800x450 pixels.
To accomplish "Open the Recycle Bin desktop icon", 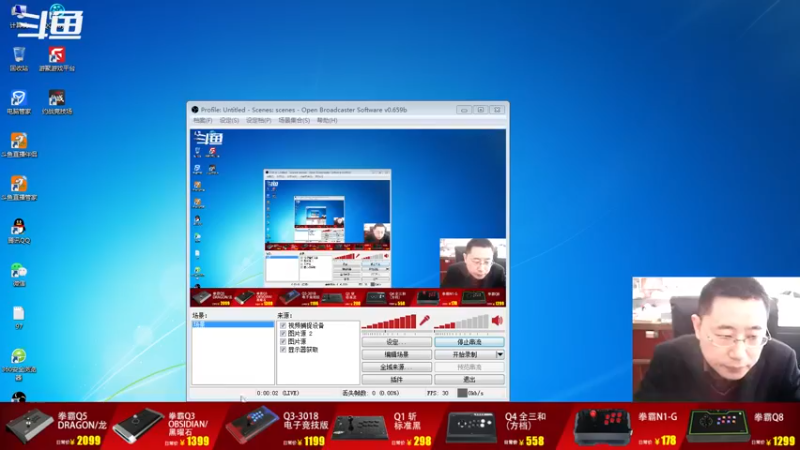I will click(x=19, y=59).
